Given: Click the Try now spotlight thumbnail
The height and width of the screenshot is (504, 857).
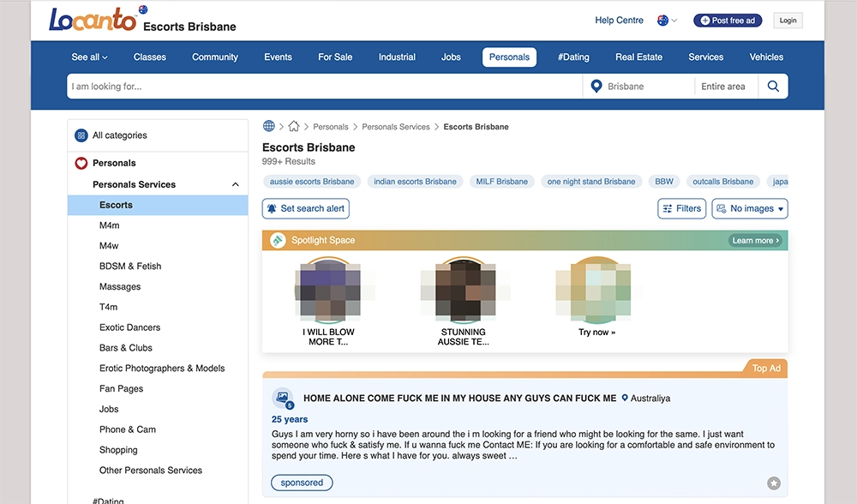Looking at the screenshot, I should (x=597, y=289).
